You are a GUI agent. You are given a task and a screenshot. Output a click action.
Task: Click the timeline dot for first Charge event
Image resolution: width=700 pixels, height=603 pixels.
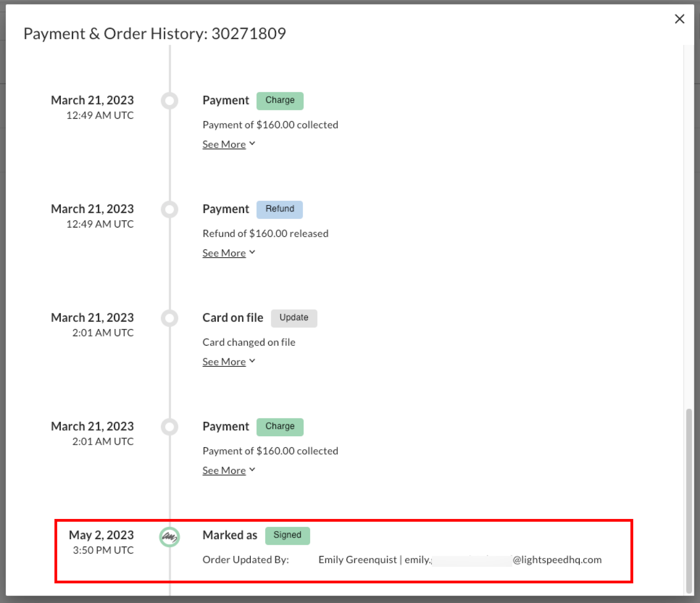[170, 101]
